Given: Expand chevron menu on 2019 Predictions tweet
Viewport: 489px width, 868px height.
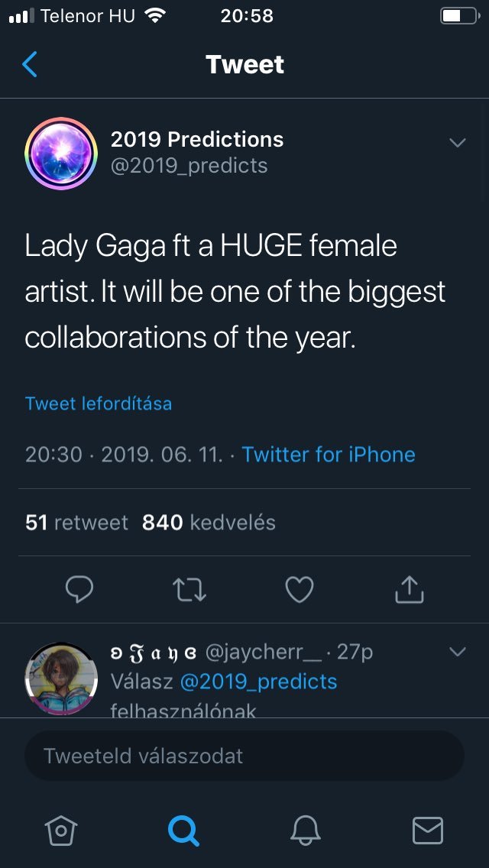Looking at the screenshot, I should pos(457,143).
